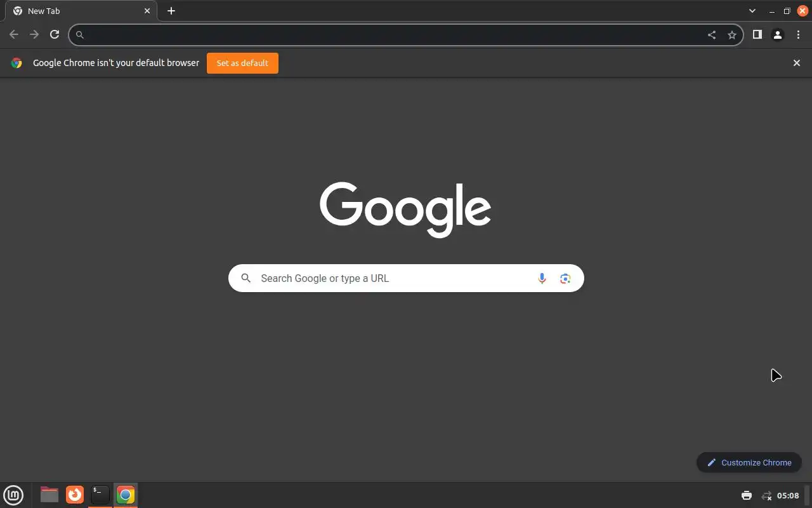Close the Chrome window
Viewport: 812px width, 508px height.
802,11
